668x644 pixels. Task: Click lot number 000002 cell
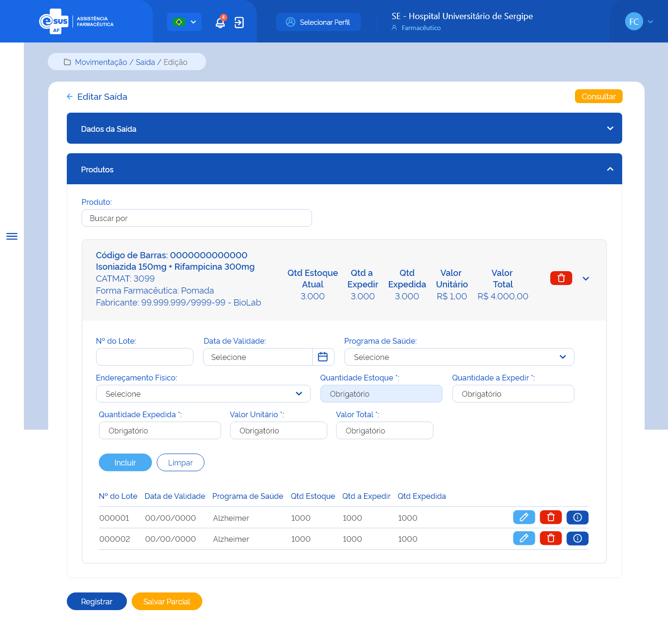coord(115,539)
